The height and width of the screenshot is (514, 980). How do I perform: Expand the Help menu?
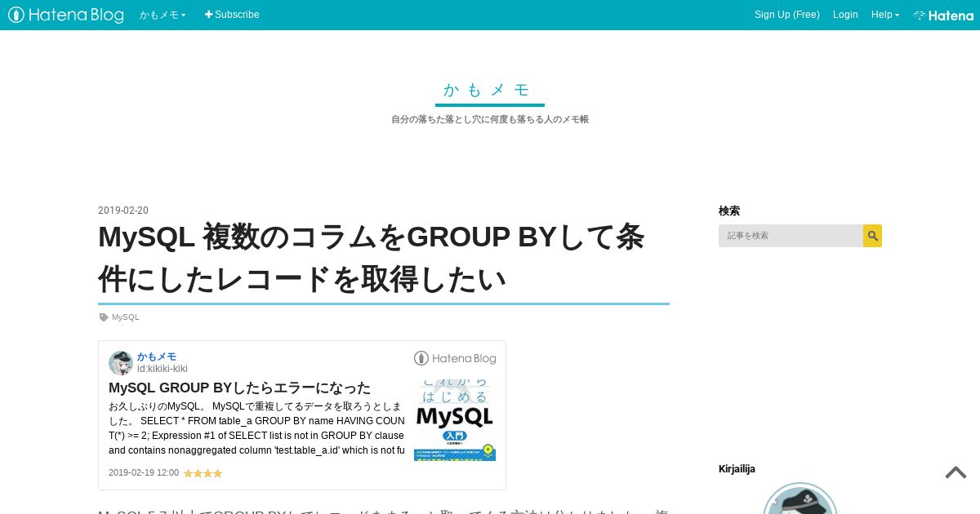(885, 15)
